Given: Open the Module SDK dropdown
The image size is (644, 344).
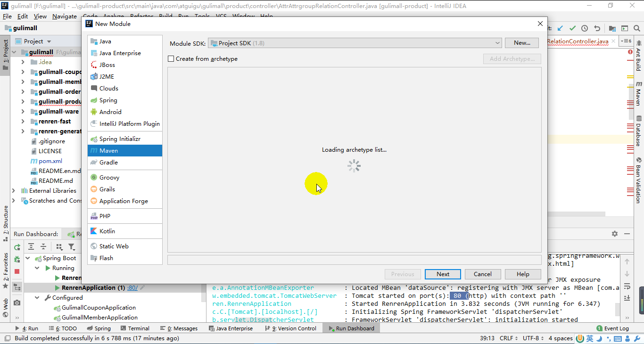Looking at the screenshot, I should click(x=355, y=43).
